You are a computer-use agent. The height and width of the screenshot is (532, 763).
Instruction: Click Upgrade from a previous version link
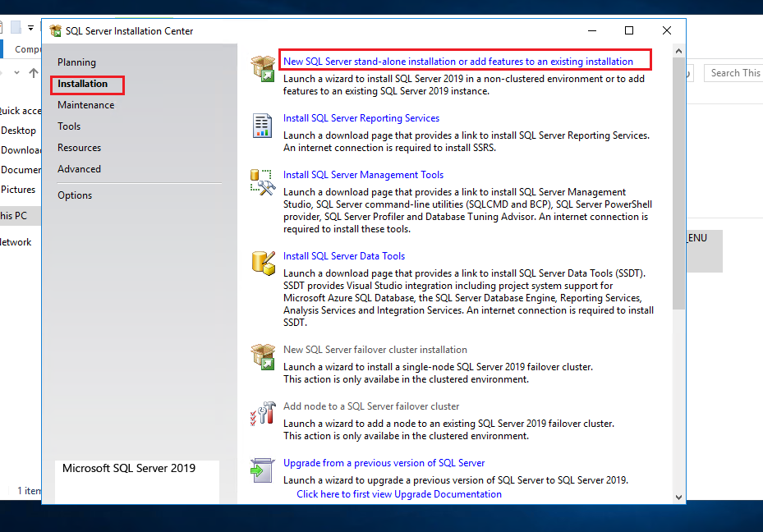384,463
